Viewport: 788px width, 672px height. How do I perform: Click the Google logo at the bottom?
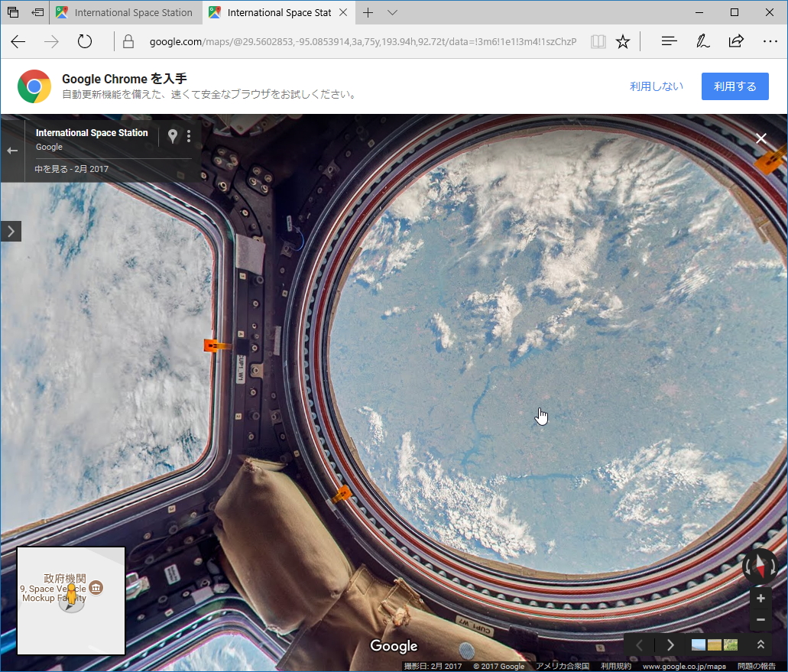(x=394, y=646)
